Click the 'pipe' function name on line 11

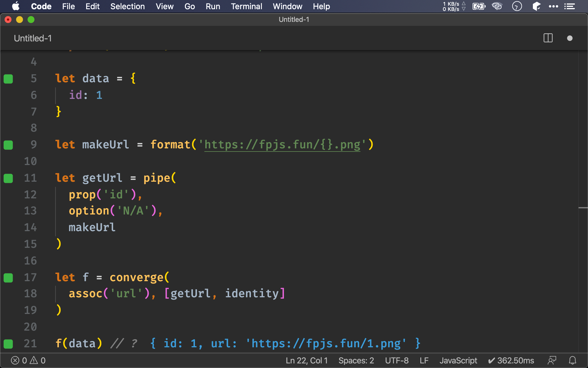[157, 178]
